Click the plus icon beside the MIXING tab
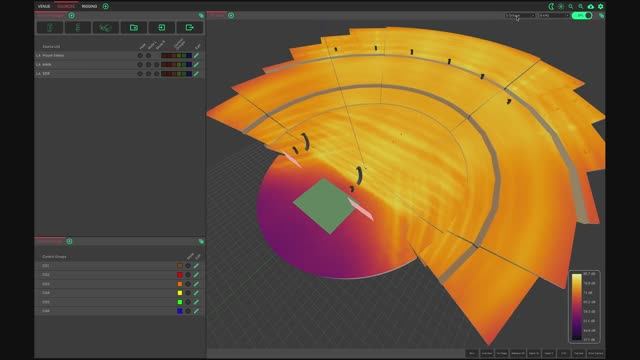Screen dimensions: 640x360 click(106, 6)
